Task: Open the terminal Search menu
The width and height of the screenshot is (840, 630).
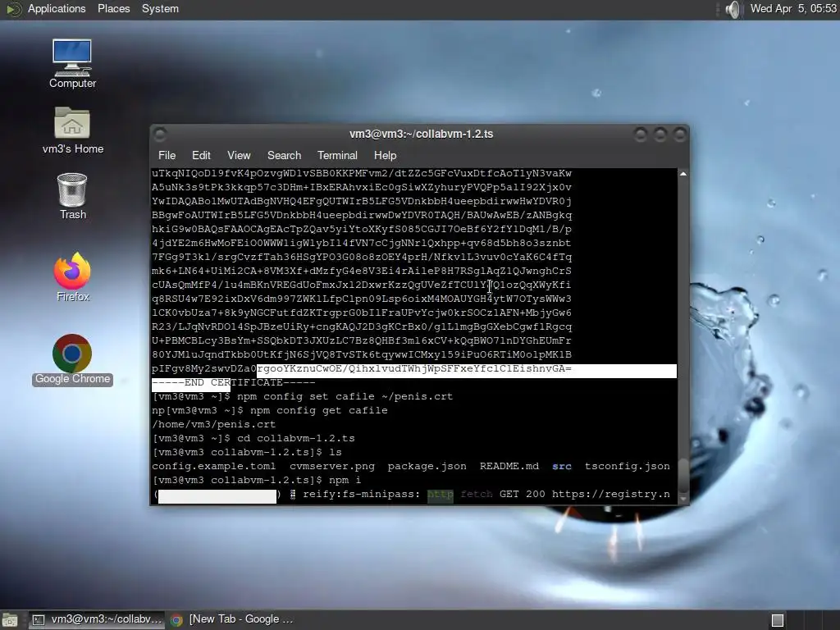Action: [284, 155]
